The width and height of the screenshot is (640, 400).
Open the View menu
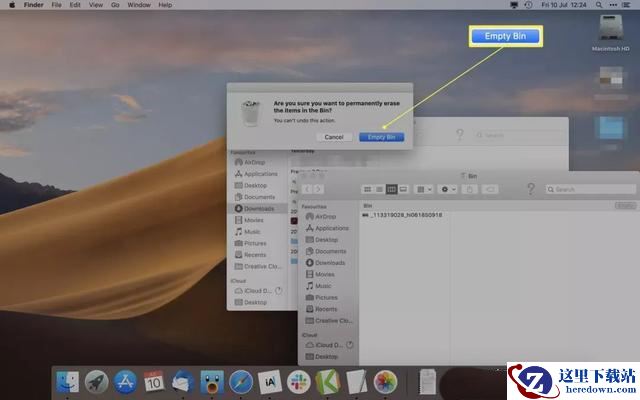(x=96, y=5)
